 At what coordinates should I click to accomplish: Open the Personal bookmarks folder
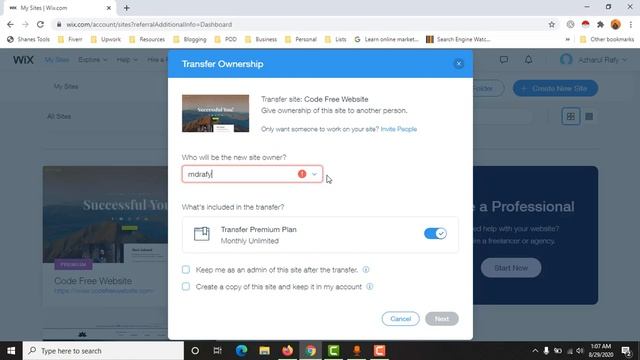click(x=301, y=39)
